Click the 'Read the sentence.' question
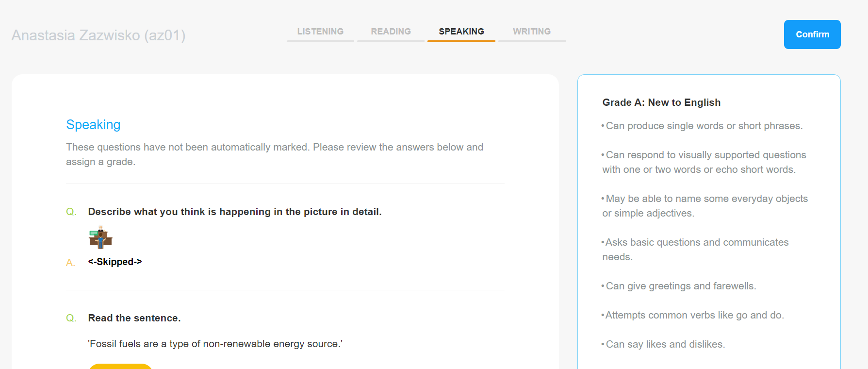This screenshot has height=369, width=868. point(134,318)
